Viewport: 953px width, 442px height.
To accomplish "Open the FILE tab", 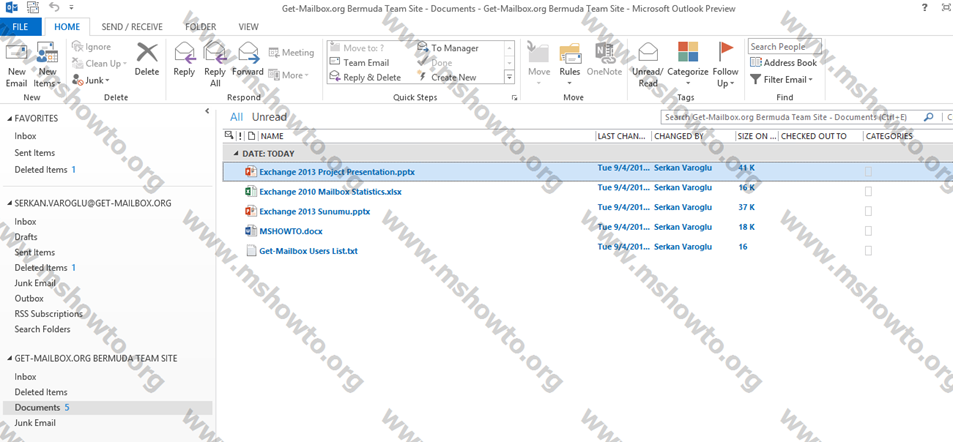I will 20,27.
